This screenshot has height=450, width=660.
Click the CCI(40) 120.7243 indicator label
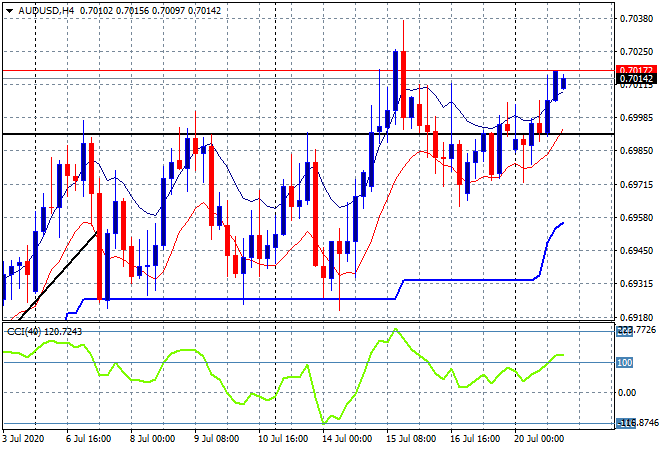tap(44, 332)
